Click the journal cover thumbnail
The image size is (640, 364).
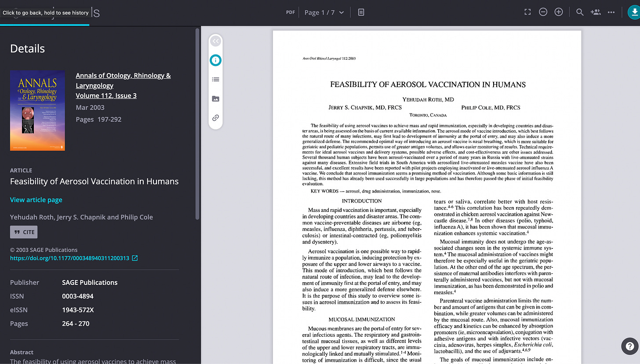[x=37, y=110]
